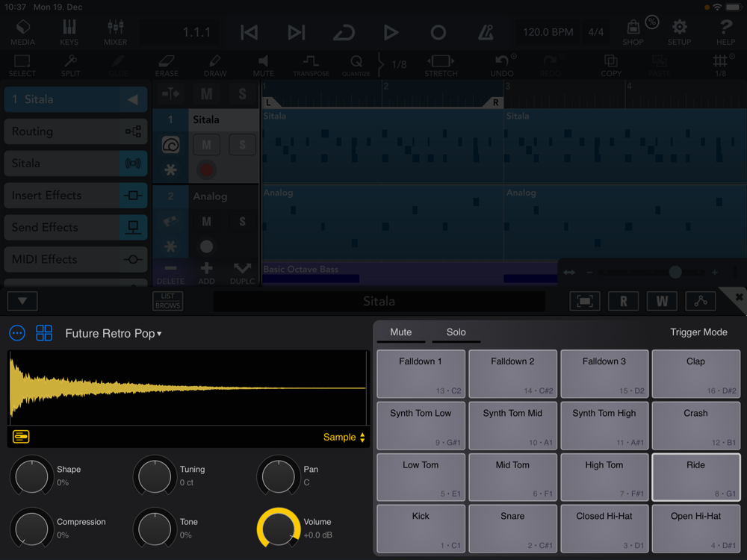Screen dimensions: 747x560
Task: Toggle global mute for all tracks
Action: tap(206, 94)
